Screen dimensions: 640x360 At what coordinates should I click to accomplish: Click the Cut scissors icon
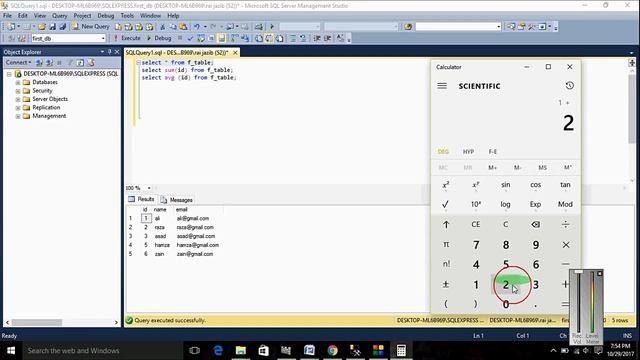162,27
